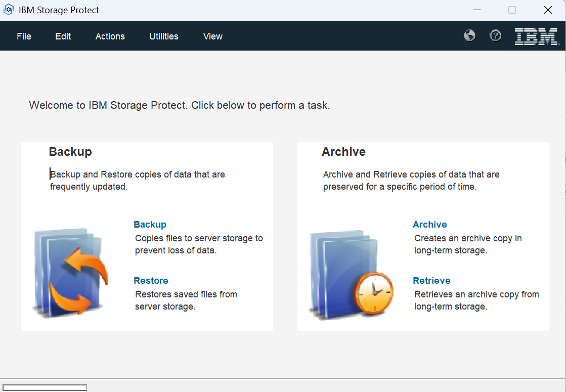Click the Restore link
Viewport: 566px width, 392px height.
click(x=151, y=281)
